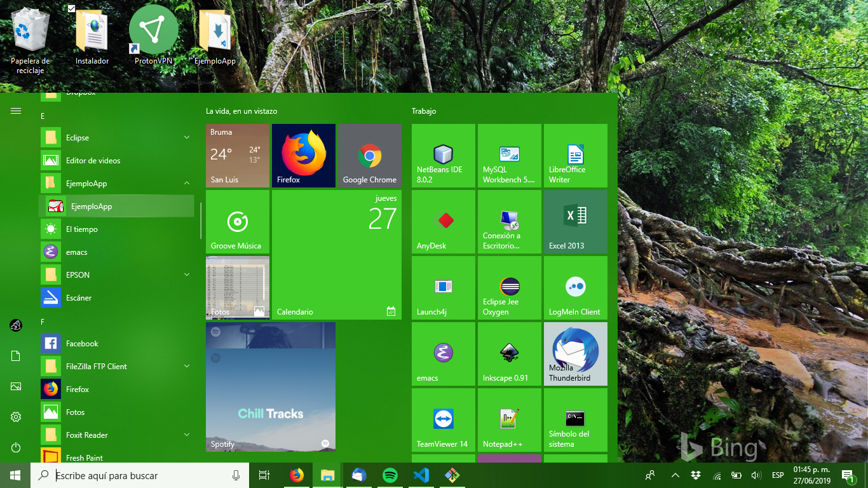This screenshot has height=488, width=868.
Task: Open the Símbolo del sistema tile
Action: tap(576, 420)
